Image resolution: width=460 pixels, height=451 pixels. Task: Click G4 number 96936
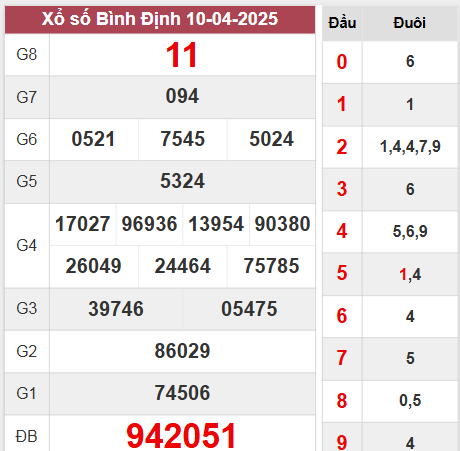coord(149,224)
